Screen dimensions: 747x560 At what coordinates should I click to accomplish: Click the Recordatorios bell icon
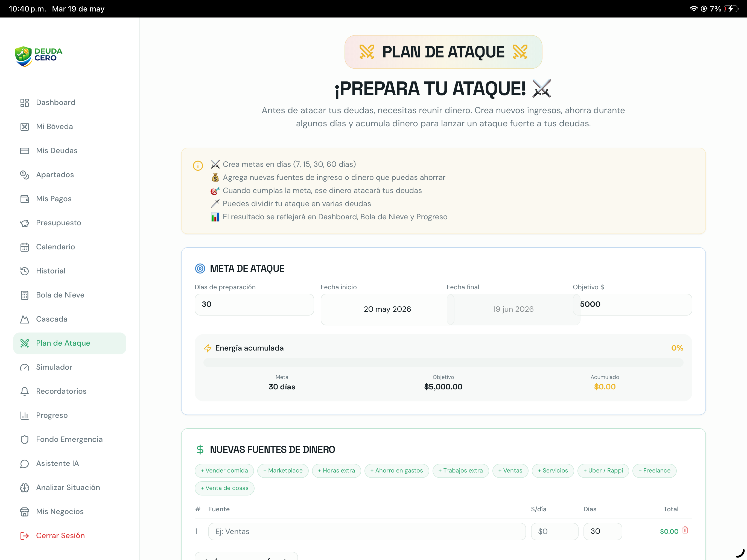pos(24,392)
